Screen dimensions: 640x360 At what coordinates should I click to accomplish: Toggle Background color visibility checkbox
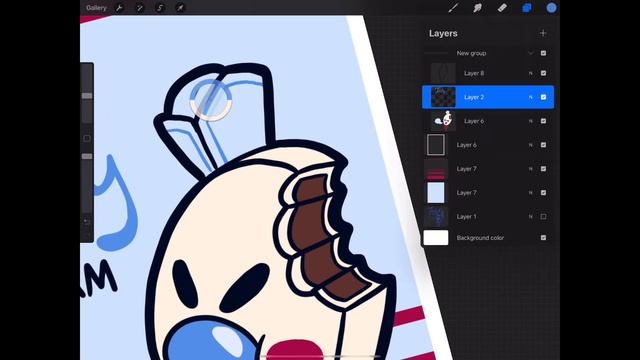pyautogui.click(x=543, y=238)
